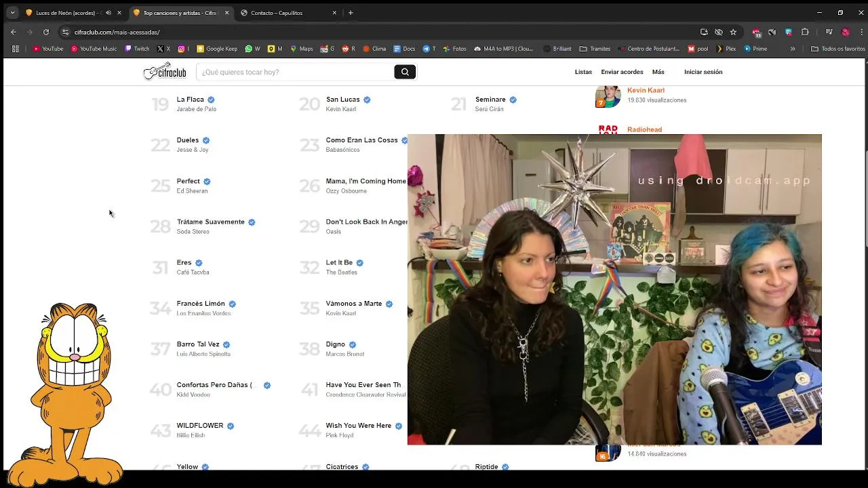Open the M4A to MP3 bookmark
868x488 pixels.
[x=503, y=49]
